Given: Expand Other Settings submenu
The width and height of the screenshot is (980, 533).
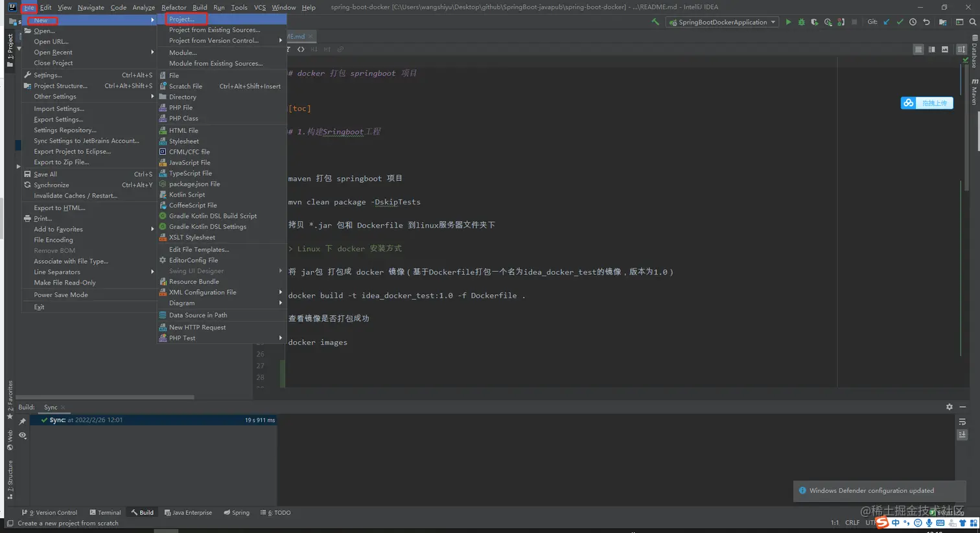Looking at the screenshot, I should pyautogui.click(x=88, y=97).
